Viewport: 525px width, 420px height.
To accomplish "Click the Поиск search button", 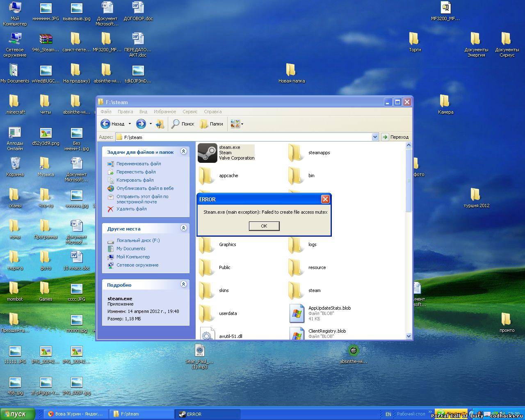I will tap(183, 124).
